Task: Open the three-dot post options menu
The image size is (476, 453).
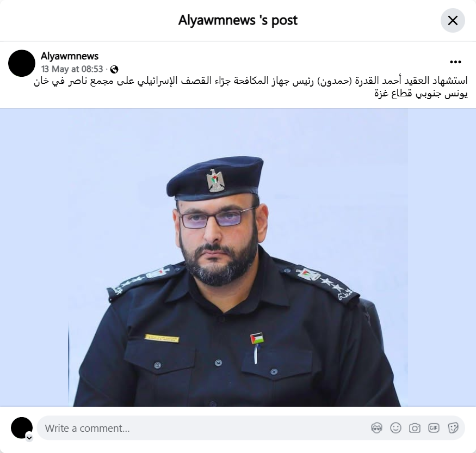Action: [x=455, y=62]
